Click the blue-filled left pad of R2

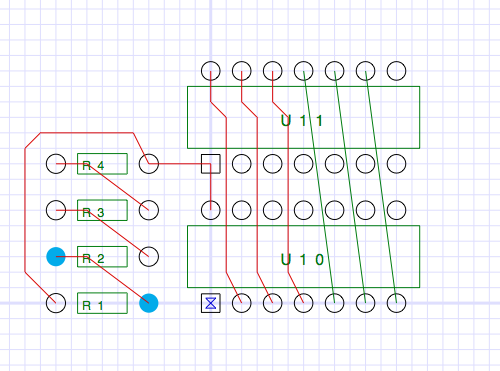pos(56,257)
